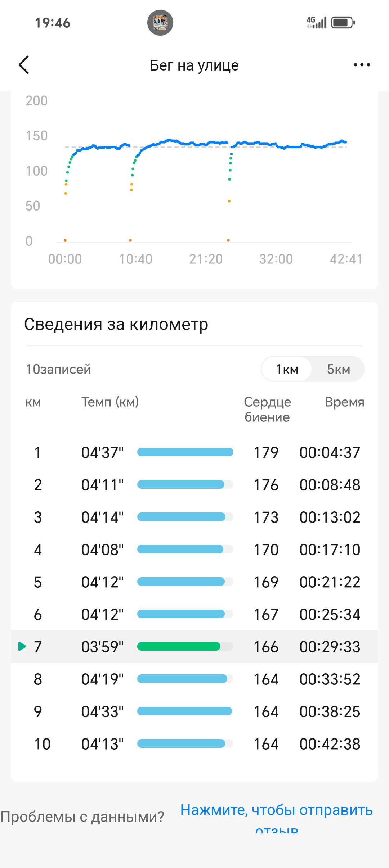The image size is (389, 868).
Task: Open the three-dot more options menu
Action: click(x=362, y=65)
